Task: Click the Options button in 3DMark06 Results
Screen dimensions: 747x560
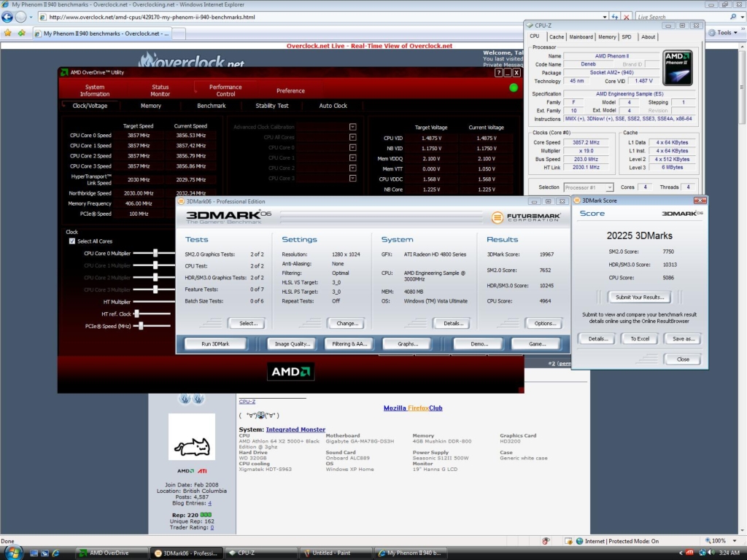Action: (544, 323)
